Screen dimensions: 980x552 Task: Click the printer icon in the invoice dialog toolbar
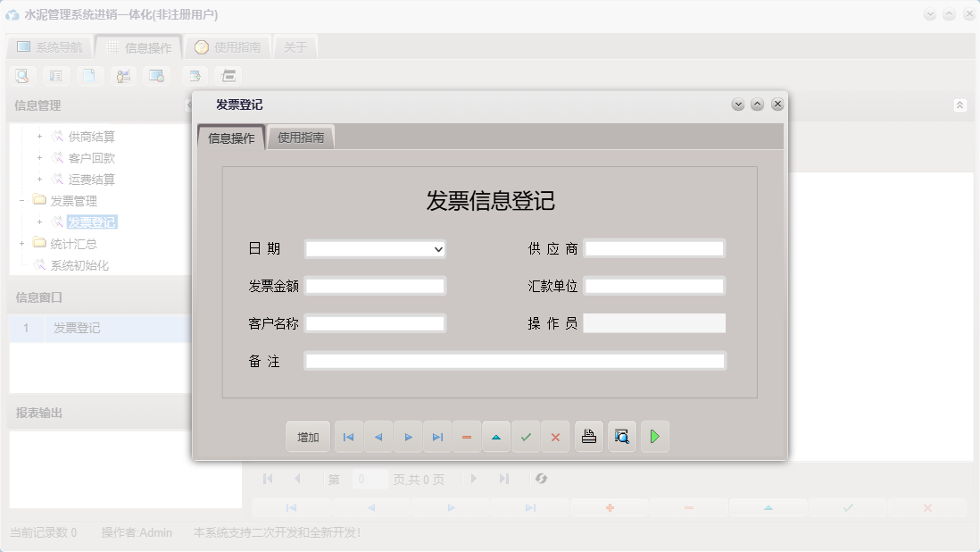pos(588,437)
